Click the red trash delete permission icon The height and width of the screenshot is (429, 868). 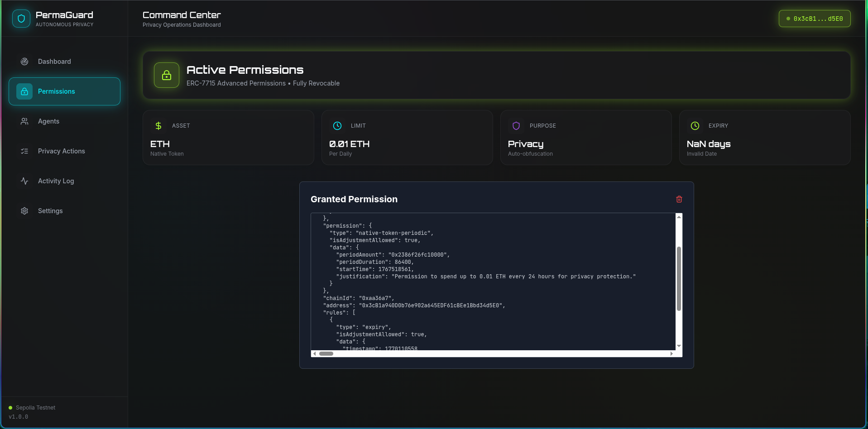coord(679,199)
